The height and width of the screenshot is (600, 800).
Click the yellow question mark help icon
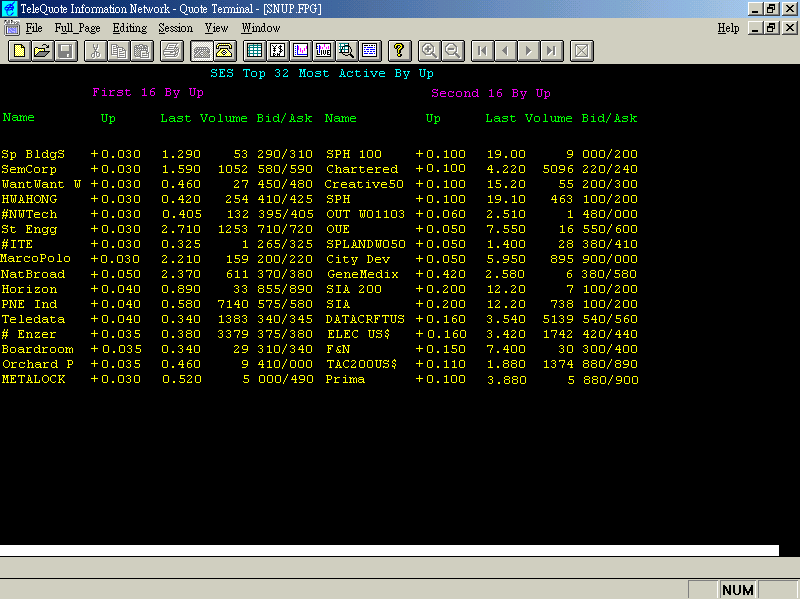[399, 51]
